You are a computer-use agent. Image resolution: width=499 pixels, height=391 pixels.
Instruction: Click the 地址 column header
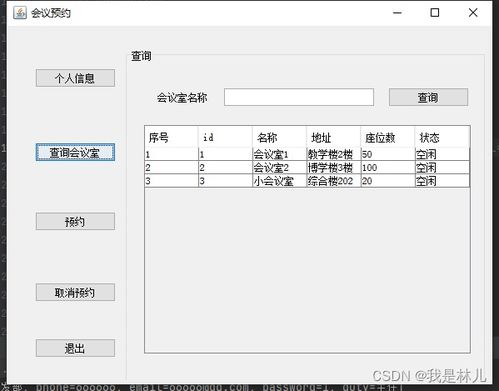[333, 137]
